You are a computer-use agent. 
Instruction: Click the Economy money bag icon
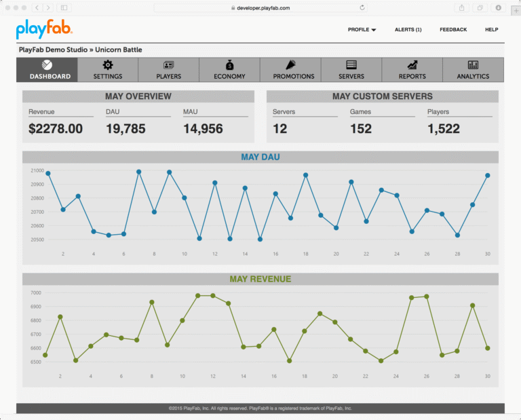pos(229,64)
